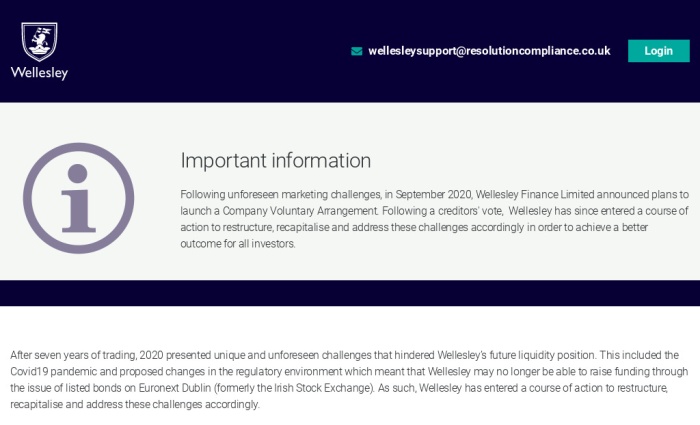Viewport: 700px width, 425px height.
Task: Click the Wellesley wordmark under the crest
Action: [39, 73]
